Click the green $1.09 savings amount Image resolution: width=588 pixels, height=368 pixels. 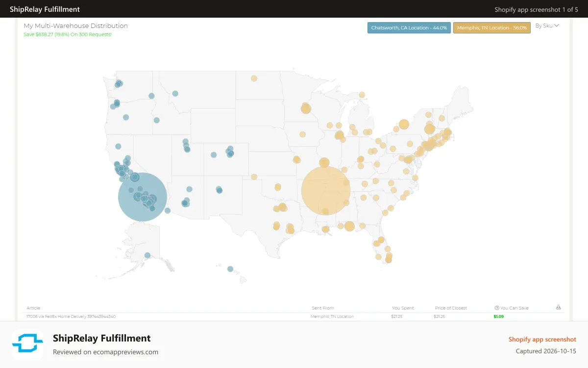click(499, 316)
